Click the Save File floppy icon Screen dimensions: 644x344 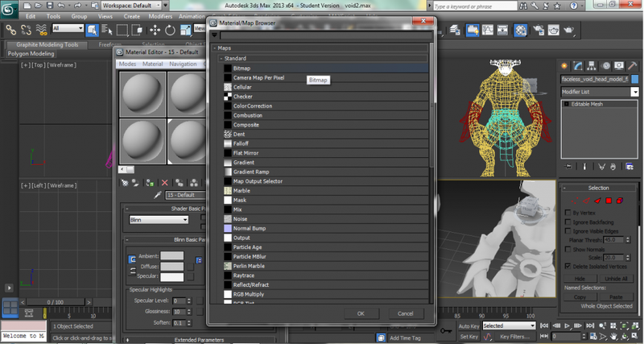point(50,6)
